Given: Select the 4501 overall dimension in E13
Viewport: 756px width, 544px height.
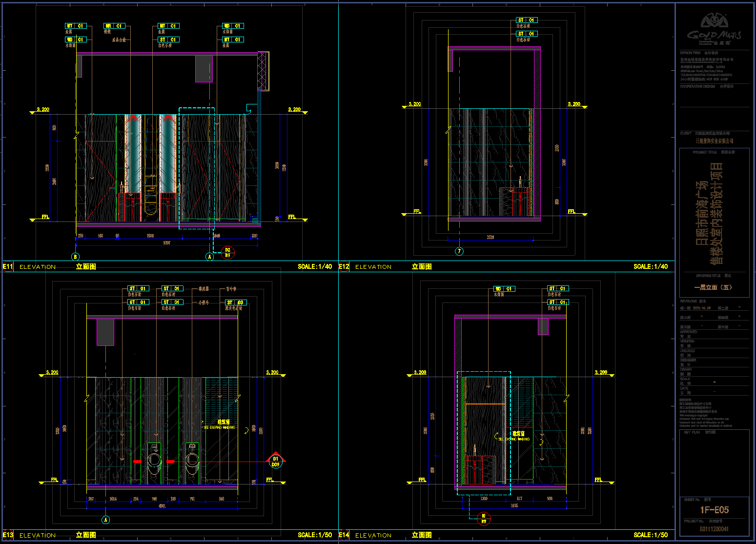Looking at the screenshot, I should point(162,506).
